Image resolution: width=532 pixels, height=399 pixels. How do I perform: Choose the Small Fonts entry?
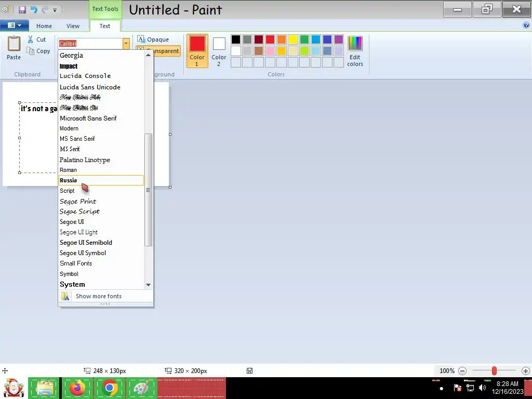point(101,263)
